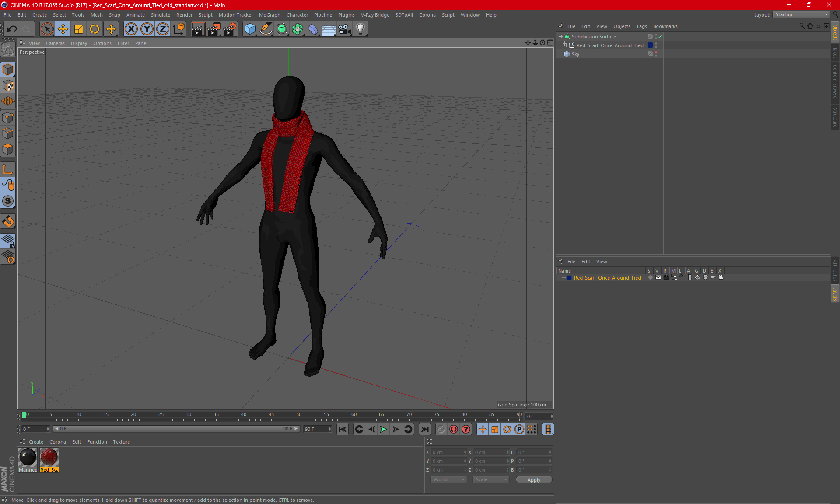Toggle Snap in the left sidebar
This screenshot has height=504, width=840.
[8, 201]
